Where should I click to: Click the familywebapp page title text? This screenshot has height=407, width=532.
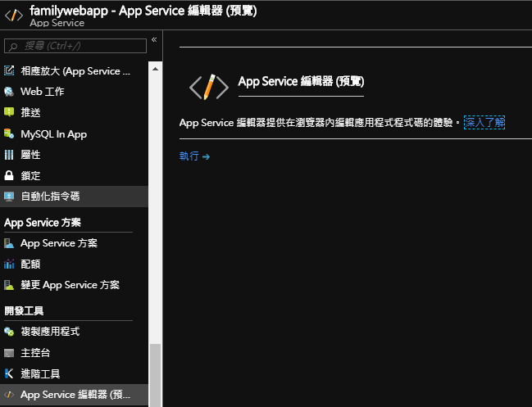[143, 11]
